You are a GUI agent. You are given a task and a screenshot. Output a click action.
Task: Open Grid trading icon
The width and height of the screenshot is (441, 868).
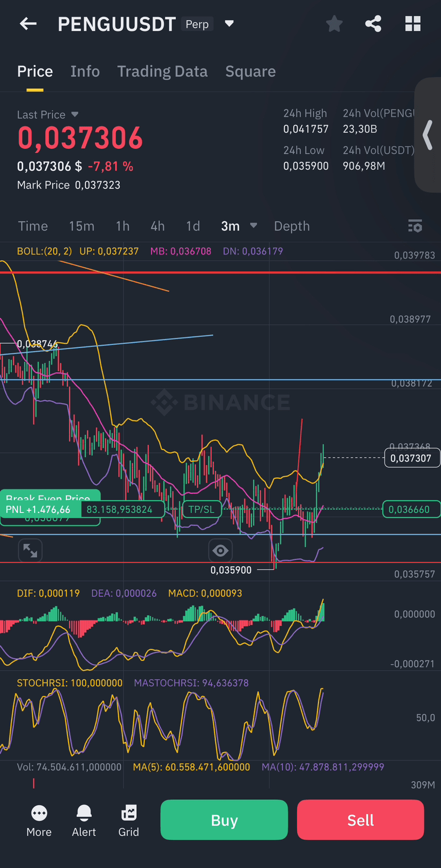[x=128, y=820]
